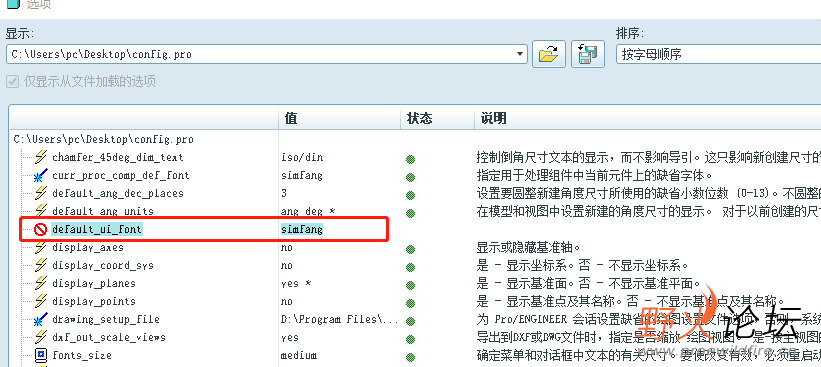Select the drawing_setup_file option
The width and height of the screenshot is (821, 367).
(x=106, y=319)
